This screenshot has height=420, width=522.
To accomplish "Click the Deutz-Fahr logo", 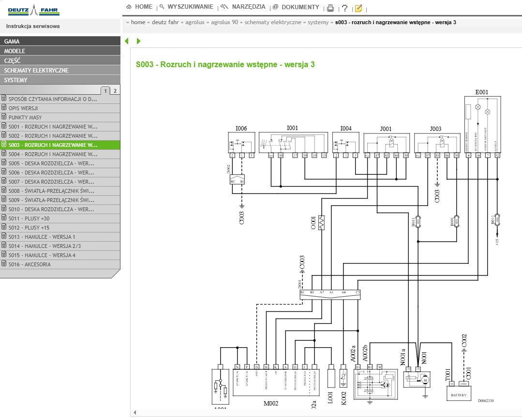I will [x=34, y=10].
